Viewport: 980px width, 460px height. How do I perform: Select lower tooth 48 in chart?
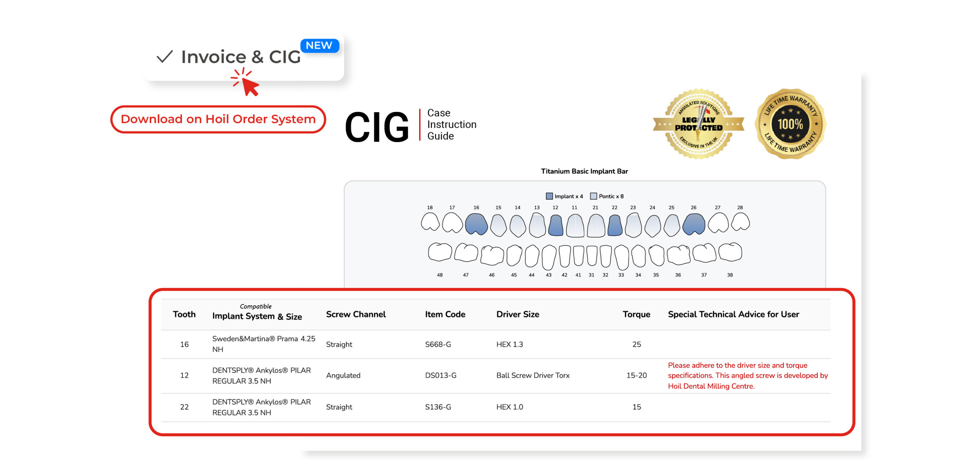(x=440, y=252)
